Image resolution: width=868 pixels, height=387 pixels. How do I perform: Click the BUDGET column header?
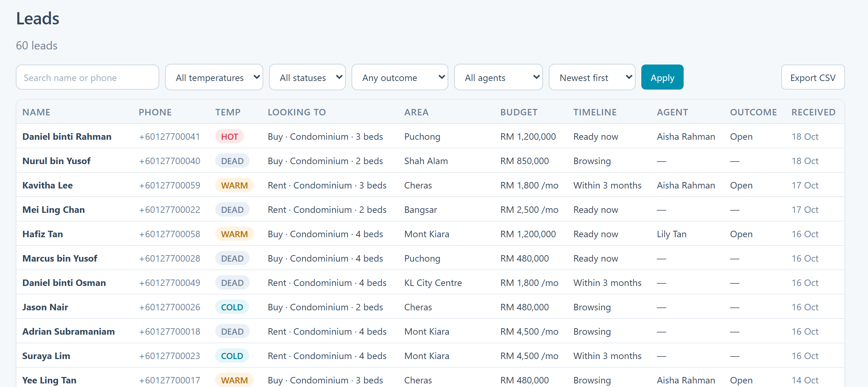click(519, 112)
